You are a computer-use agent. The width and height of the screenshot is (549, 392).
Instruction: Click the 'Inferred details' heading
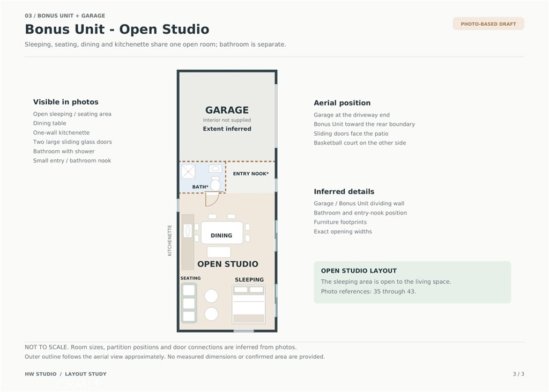pyautogui.click(x=344, y=191)
